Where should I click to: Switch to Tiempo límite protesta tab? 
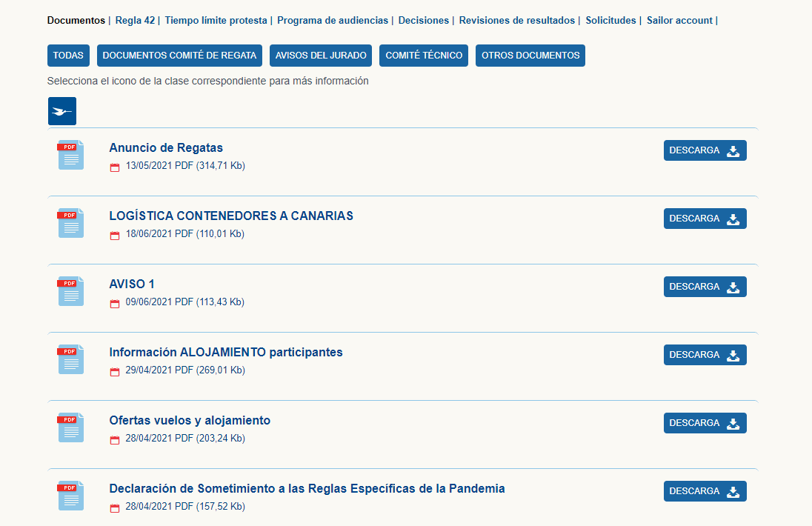(x=216, y=20)
